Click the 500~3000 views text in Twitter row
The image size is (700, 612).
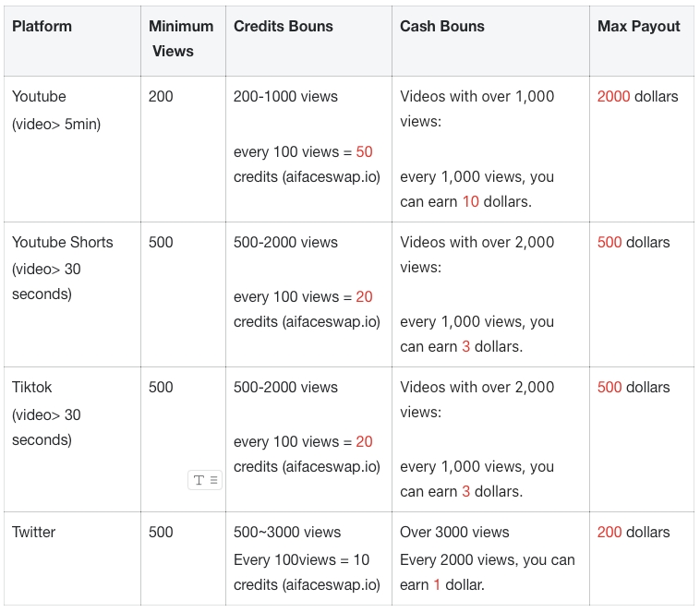click(x=287, y=532)
